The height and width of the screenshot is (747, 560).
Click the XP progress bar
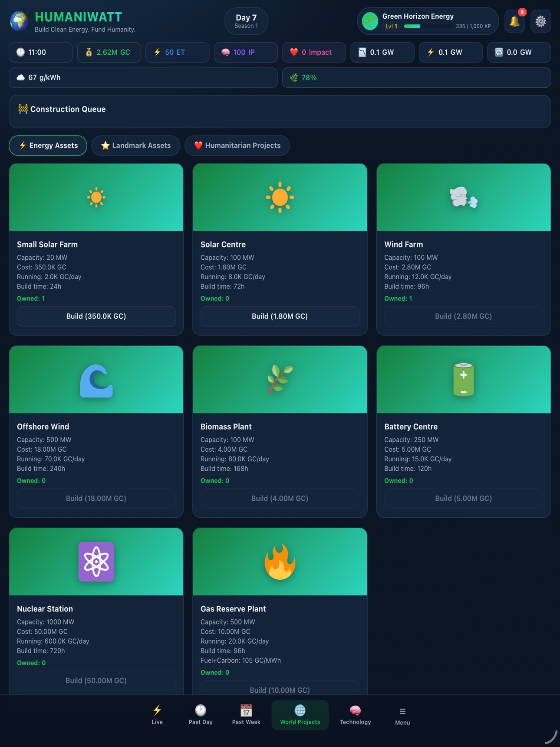428,26
